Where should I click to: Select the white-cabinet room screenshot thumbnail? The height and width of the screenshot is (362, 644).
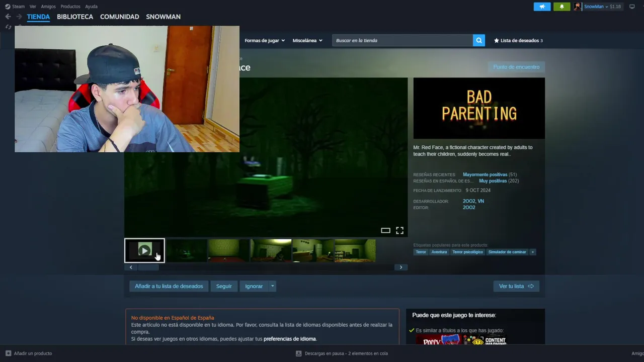pos(313,250)
